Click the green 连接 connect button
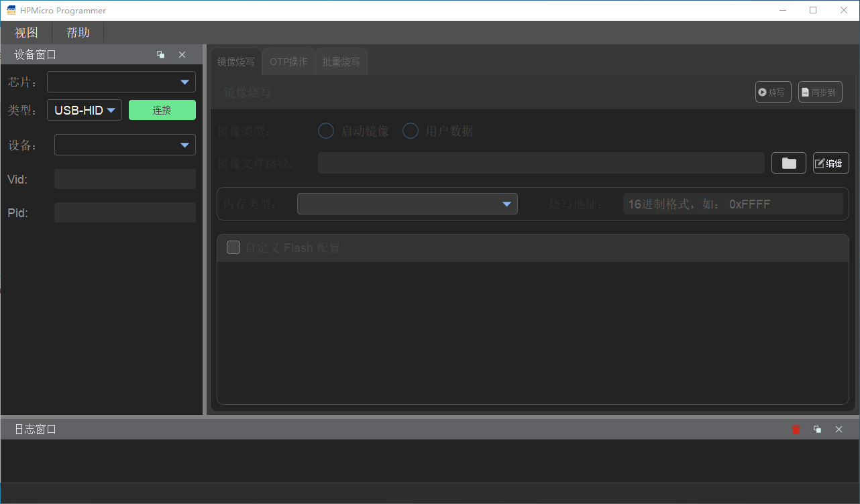 [162, 110]
